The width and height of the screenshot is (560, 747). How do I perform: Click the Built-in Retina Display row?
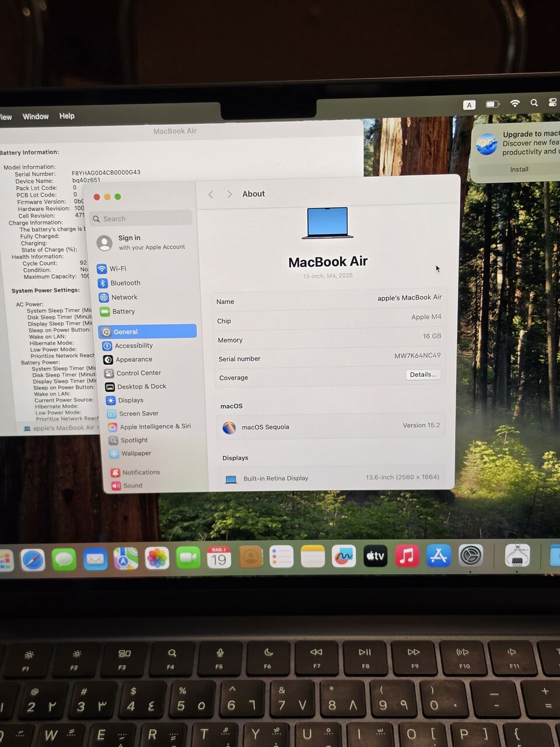point(332,478)
